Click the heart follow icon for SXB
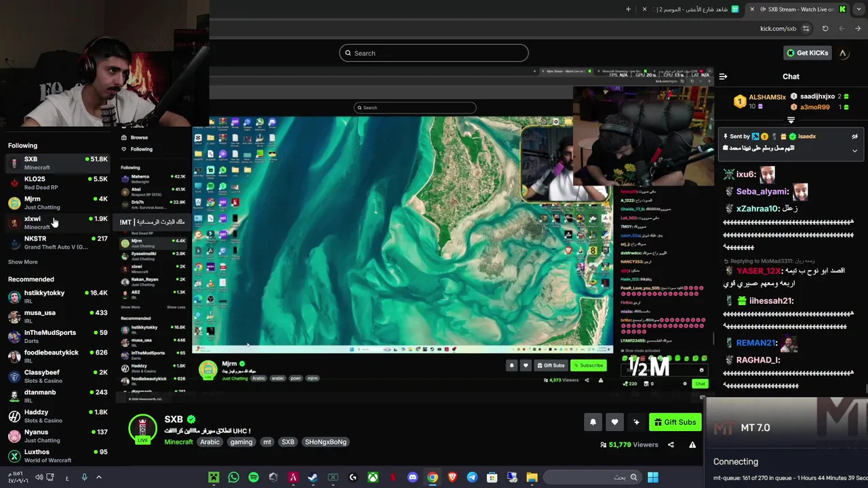The height and width of the screenshot is (488, 868). (614, 422)
